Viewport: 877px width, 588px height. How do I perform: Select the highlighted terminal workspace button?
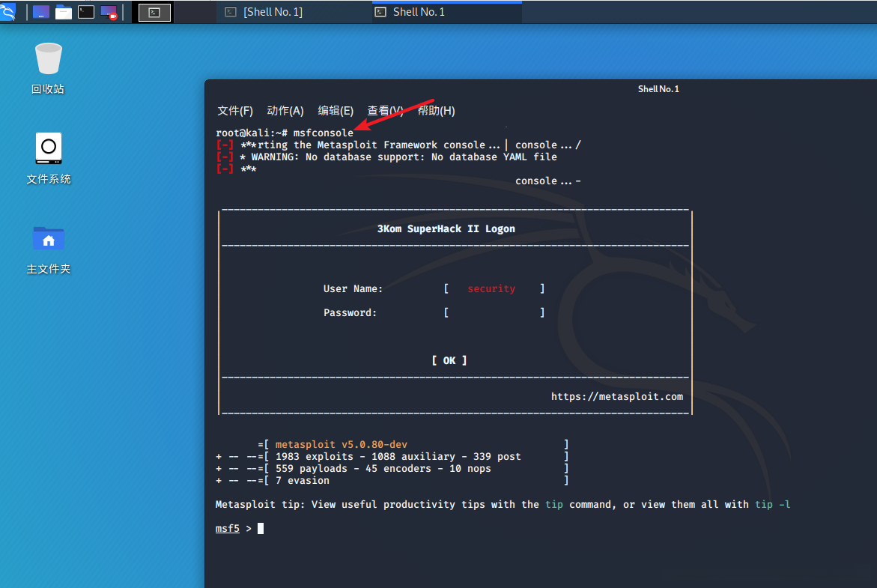click(x=154, y=12)
